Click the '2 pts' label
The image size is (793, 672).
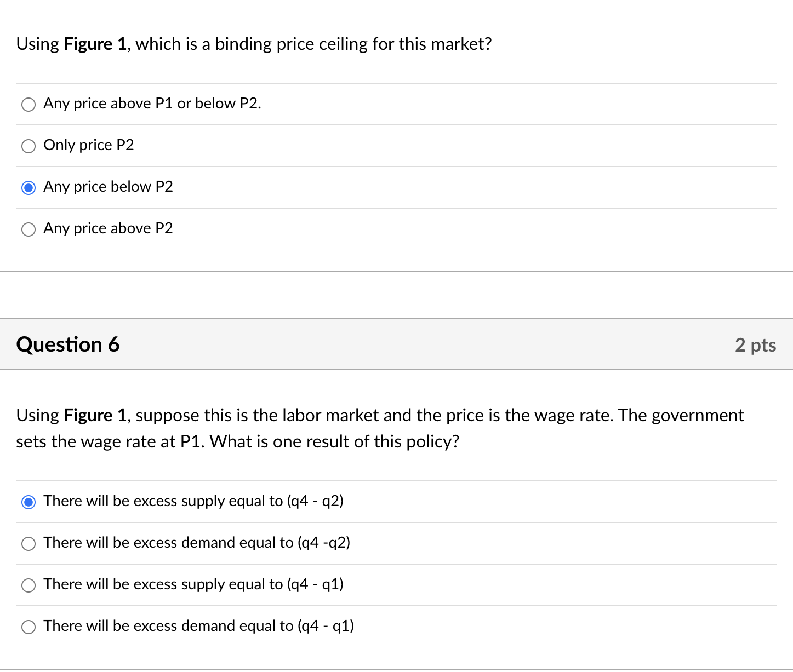point(756,345)
